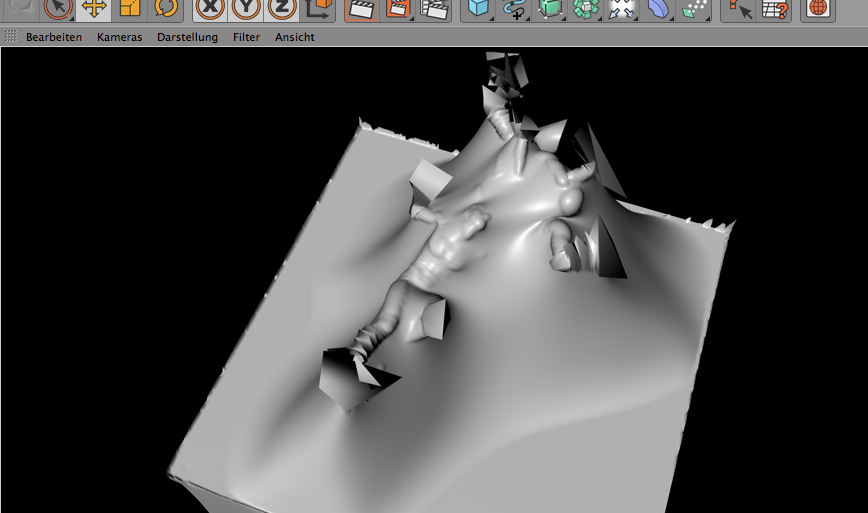This screenshot has height=513, width=868.
Task: Activate the Scale tool
Action: pyautogui.click(x=130, y=8)
